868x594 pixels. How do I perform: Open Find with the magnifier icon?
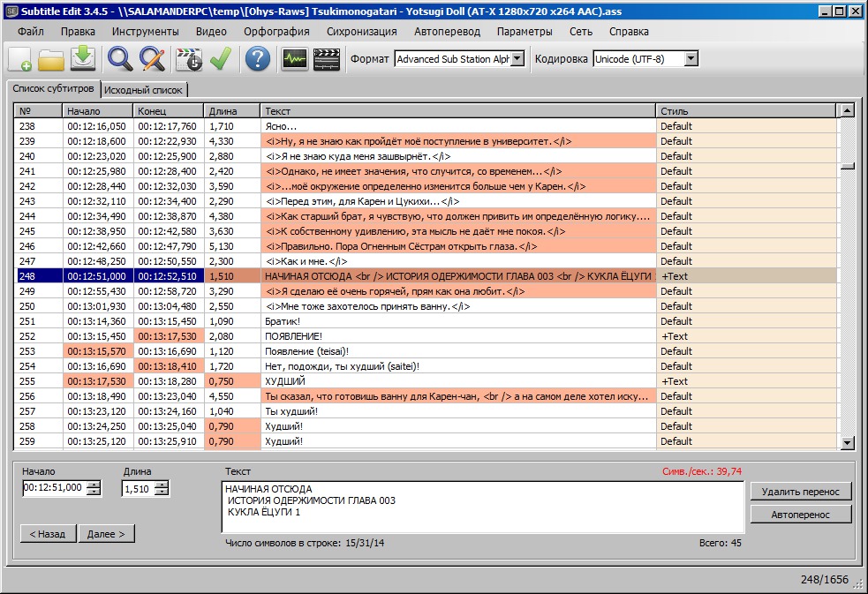(x=120, y=59)
